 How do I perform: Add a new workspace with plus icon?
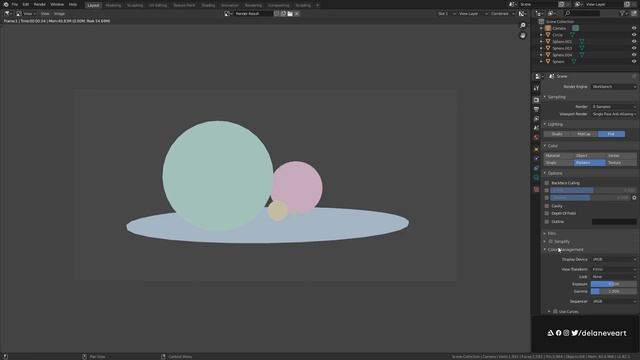pyautogui.click(x=318, y=5)
